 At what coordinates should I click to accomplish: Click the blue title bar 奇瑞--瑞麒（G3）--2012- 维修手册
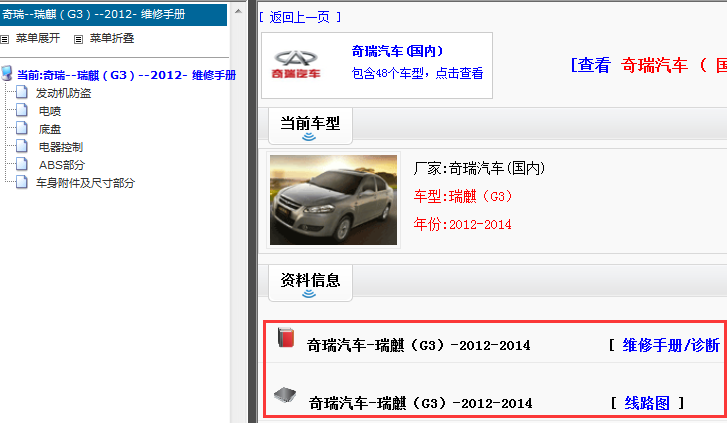113,14
